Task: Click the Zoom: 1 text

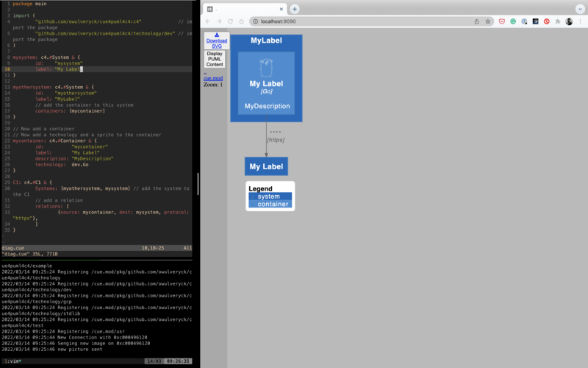Action: pyautogui.click(x=213, y=85)
